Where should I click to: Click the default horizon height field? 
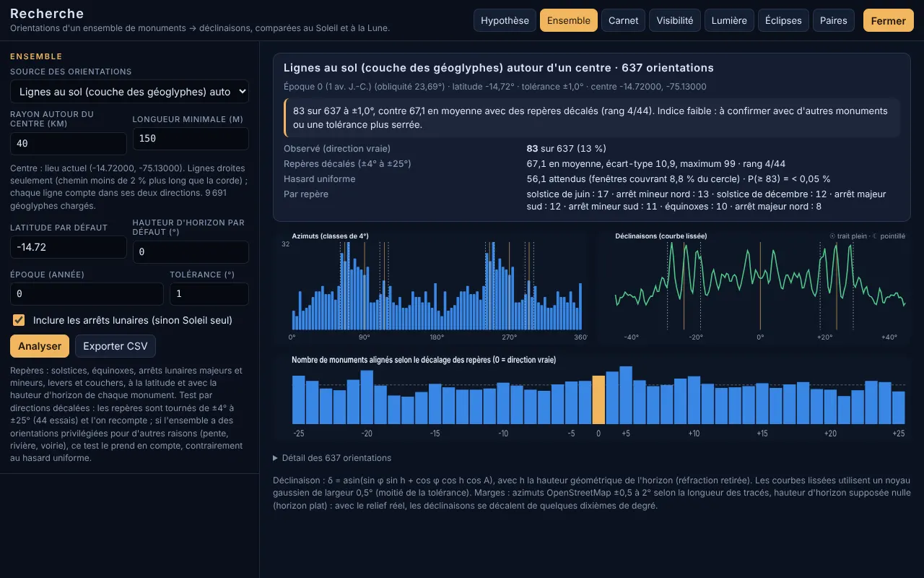(x=191, y=252)
